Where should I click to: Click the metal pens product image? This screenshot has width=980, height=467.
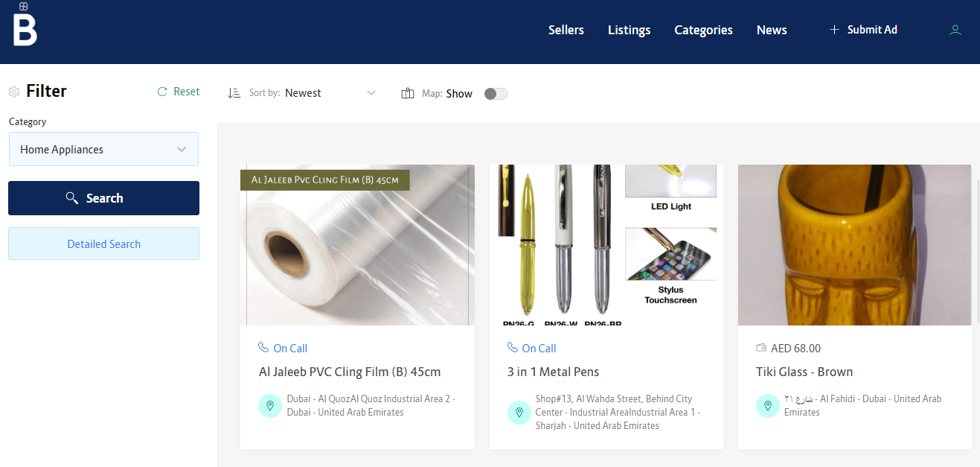click(x=606, y=245)
